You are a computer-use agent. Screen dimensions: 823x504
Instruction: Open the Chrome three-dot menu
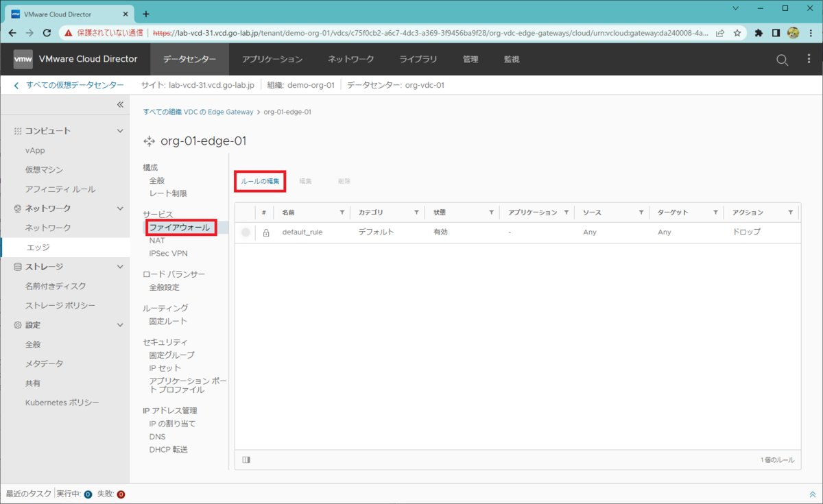(x=810, y=32)
